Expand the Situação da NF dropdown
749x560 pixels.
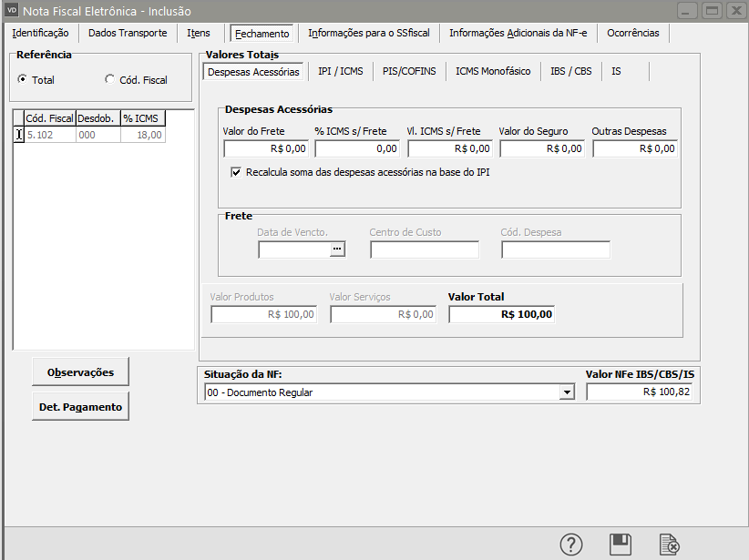point(567,392)
